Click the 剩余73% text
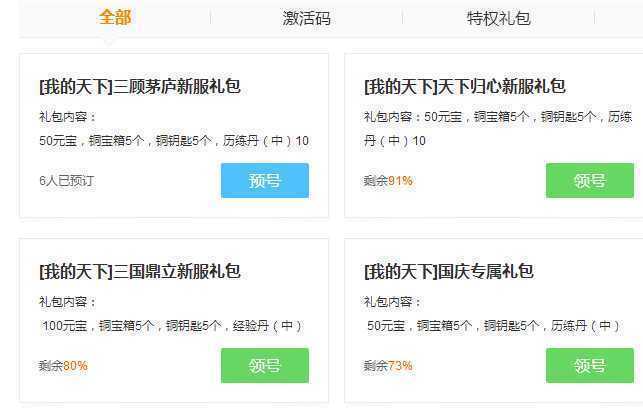 pos(388,365)
